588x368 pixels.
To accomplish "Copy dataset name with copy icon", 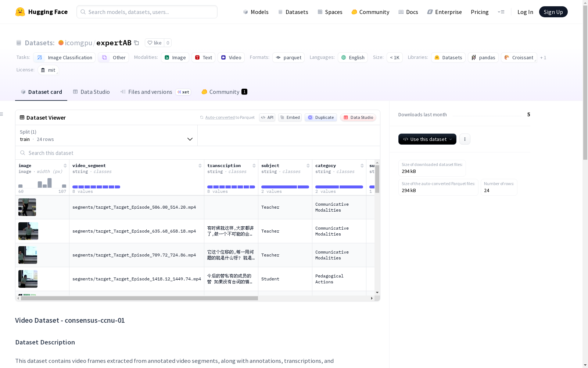I will pos(136,43).
